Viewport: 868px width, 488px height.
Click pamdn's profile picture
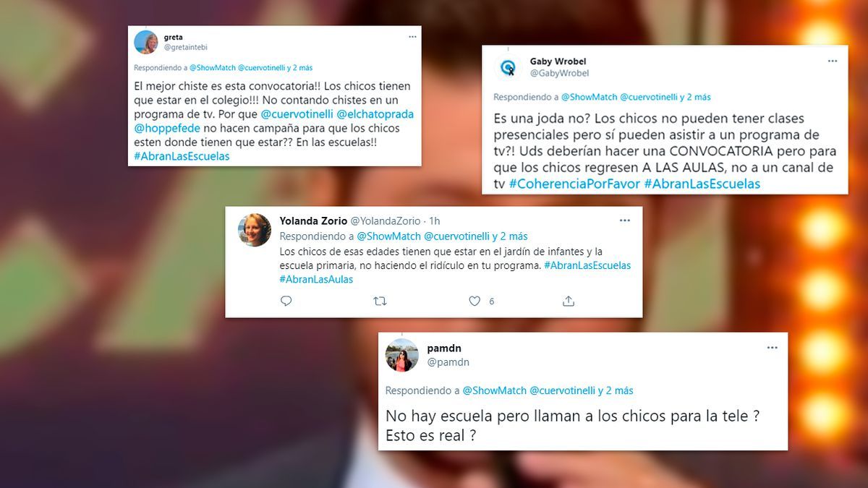pyautogui.click(x=401, y=355)
